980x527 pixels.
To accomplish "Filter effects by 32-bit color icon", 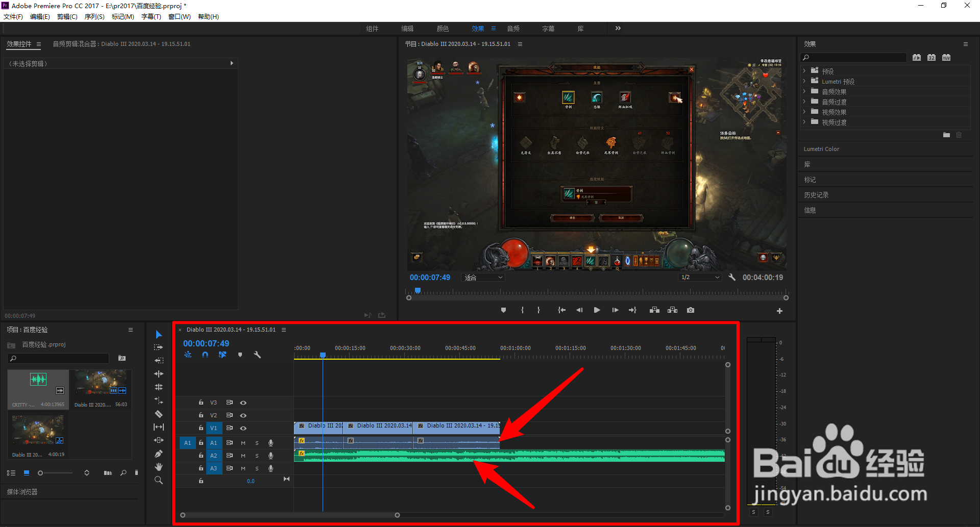I will click(932, 58).
